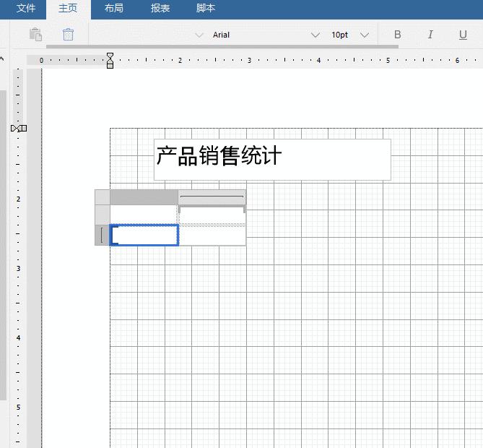Click the left vertical scrollbar thumb
This screenshot has width=483, height=448.
pos(3,245)
